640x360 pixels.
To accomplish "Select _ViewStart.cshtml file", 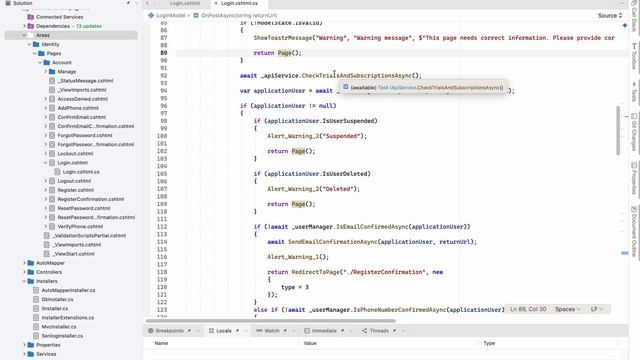I will tap(73, 254).
